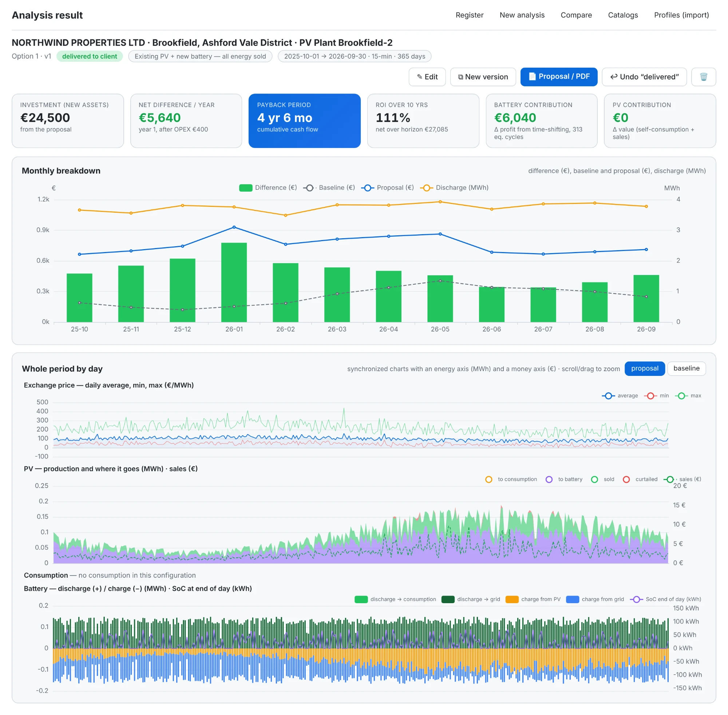Undo the "delivered" status
Viewport: 728px width, 715px height.
644,76
